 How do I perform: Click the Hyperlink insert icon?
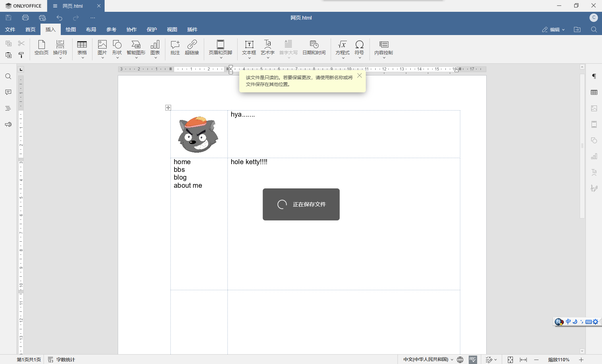(x=192, y=47)
